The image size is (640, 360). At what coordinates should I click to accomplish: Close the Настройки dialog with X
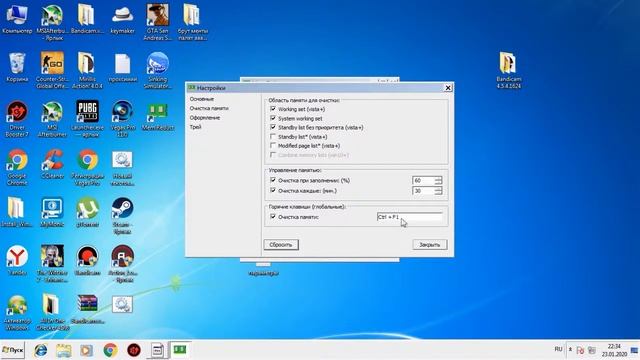pyautogui.click(x=448, y=88)
